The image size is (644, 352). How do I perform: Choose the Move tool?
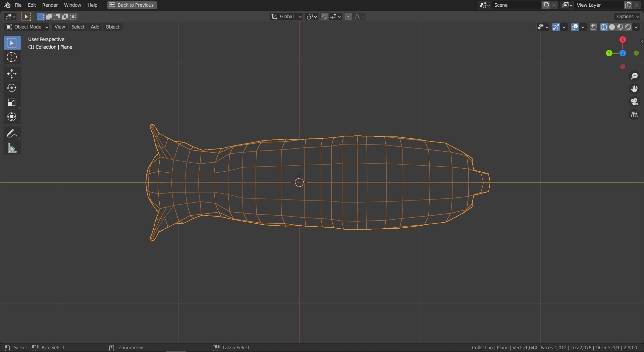12,74
